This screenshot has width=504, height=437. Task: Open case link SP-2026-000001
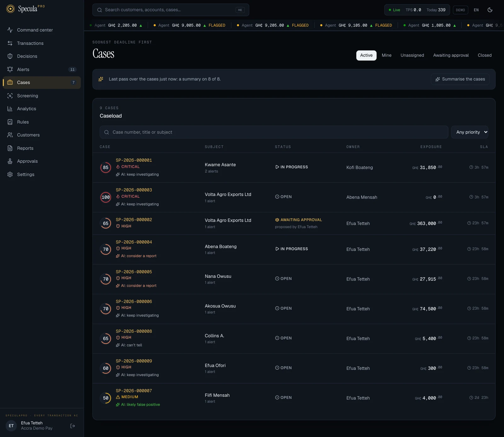point(134,160)
